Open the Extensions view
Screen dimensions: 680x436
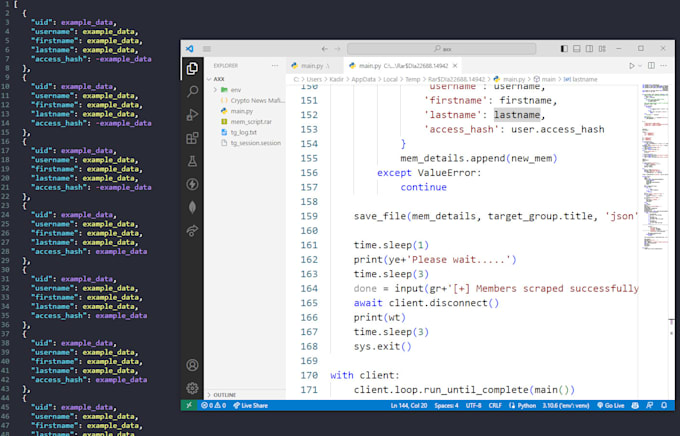[x=192, y=138]
